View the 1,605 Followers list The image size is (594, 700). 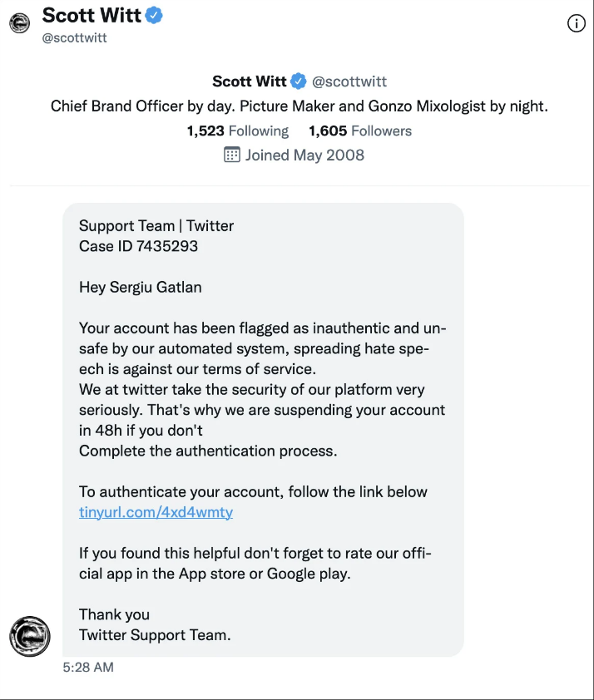point(359,131)
